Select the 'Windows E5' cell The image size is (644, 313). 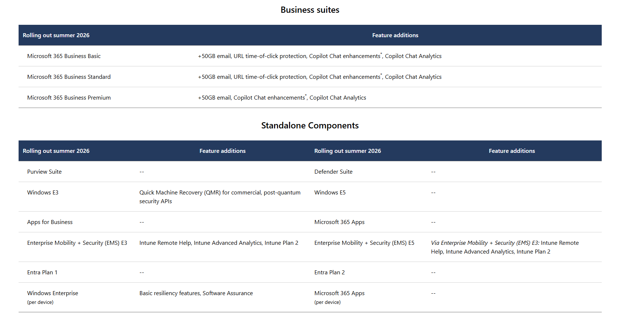[330, 192]
